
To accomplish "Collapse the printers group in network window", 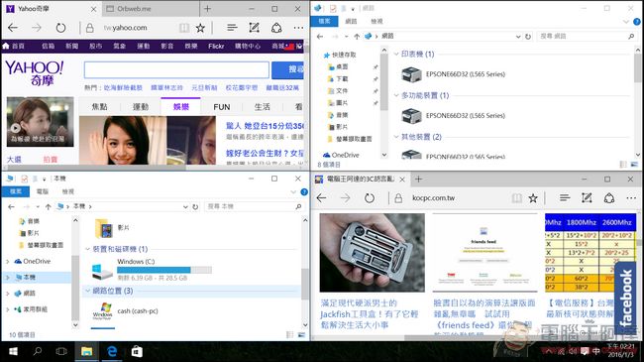I will tap(396, 54).
